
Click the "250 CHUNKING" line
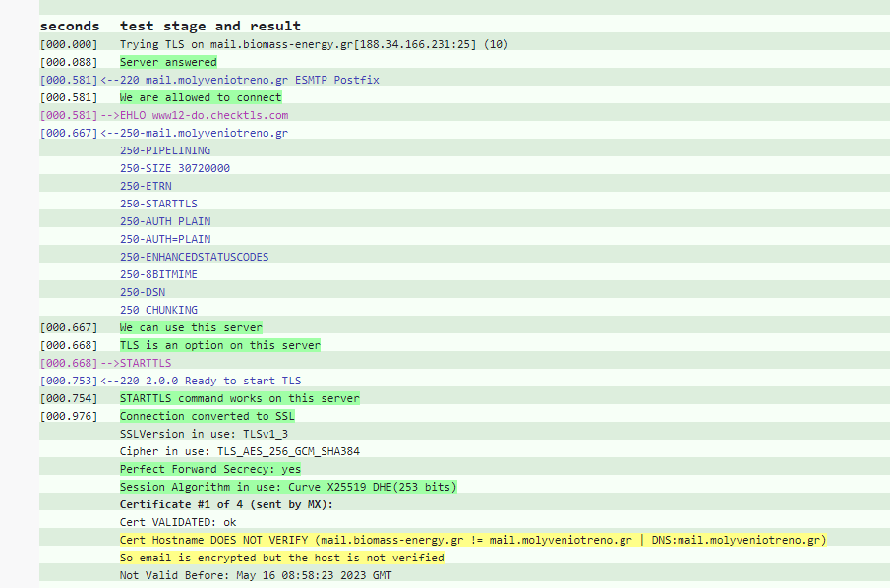coord(159,310)
